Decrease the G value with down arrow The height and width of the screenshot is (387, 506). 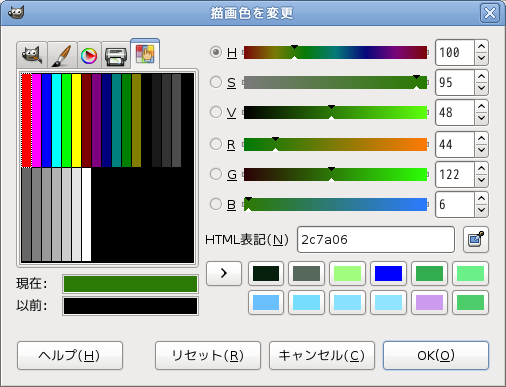pos(481,180)
